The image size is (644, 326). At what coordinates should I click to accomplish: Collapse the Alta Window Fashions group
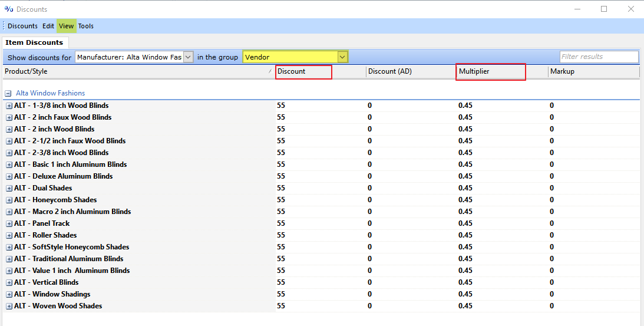pyautogui.click(x=8, y=94)
